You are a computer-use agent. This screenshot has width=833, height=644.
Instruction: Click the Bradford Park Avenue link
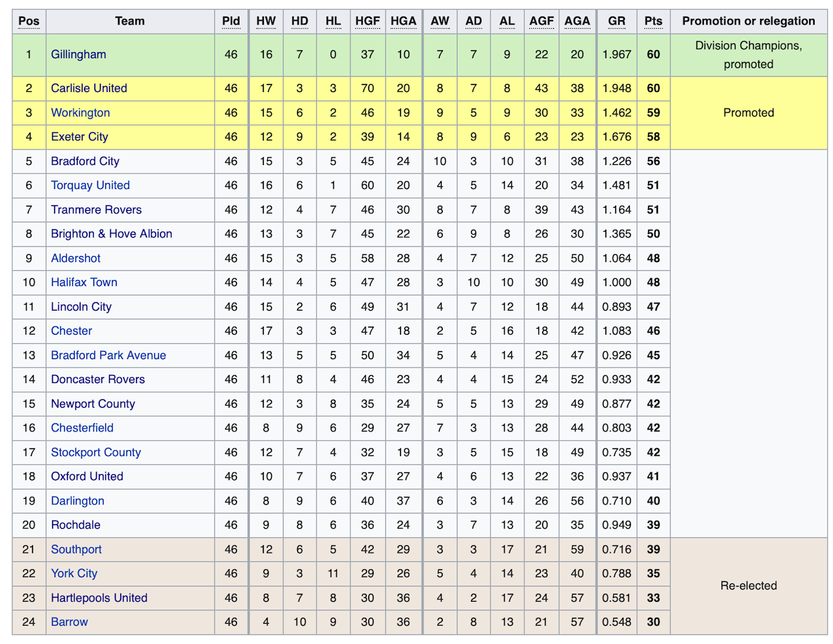[x=108, y=355]
